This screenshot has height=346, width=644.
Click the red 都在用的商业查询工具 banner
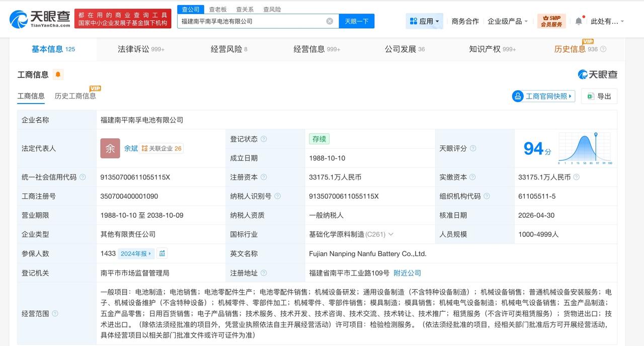pyautogui.click(x=122, y=19)
